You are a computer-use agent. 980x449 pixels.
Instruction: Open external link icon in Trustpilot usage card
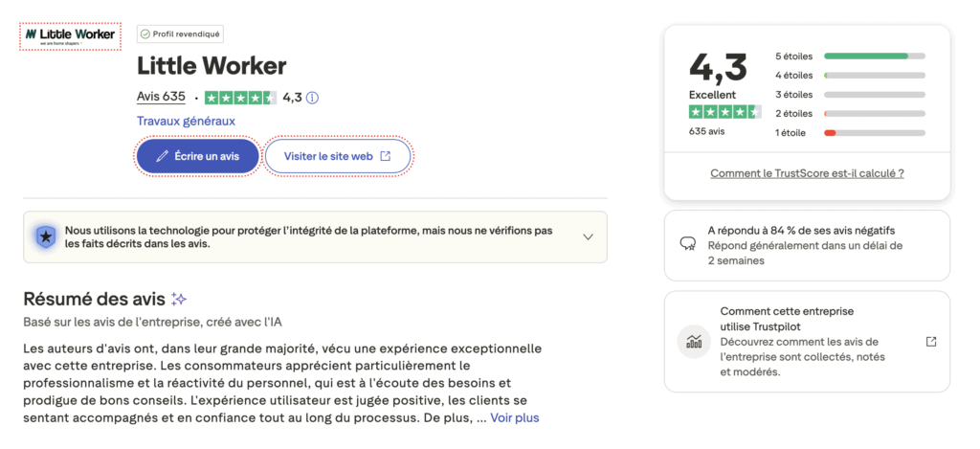pos(931,342)
